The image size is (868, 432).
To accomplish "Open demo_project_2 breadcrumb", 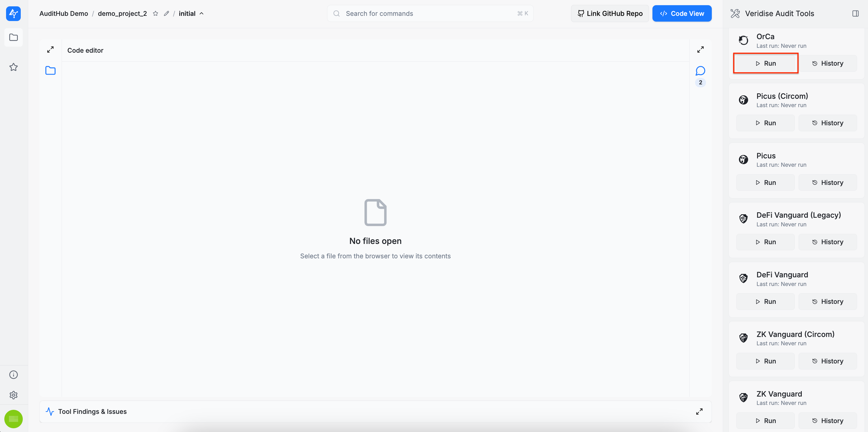I will [122, 14].
